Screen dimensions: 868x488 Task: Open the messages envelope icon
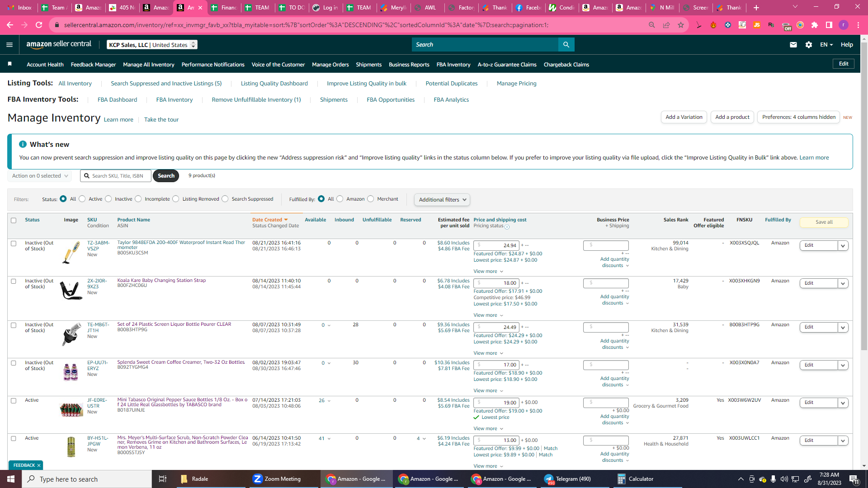pyautogui.click(x=793, y=45)
